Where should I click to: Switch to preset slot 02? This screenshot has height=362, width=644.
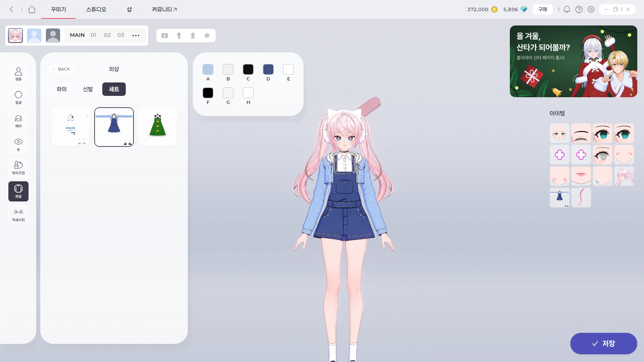click(107, 35)
